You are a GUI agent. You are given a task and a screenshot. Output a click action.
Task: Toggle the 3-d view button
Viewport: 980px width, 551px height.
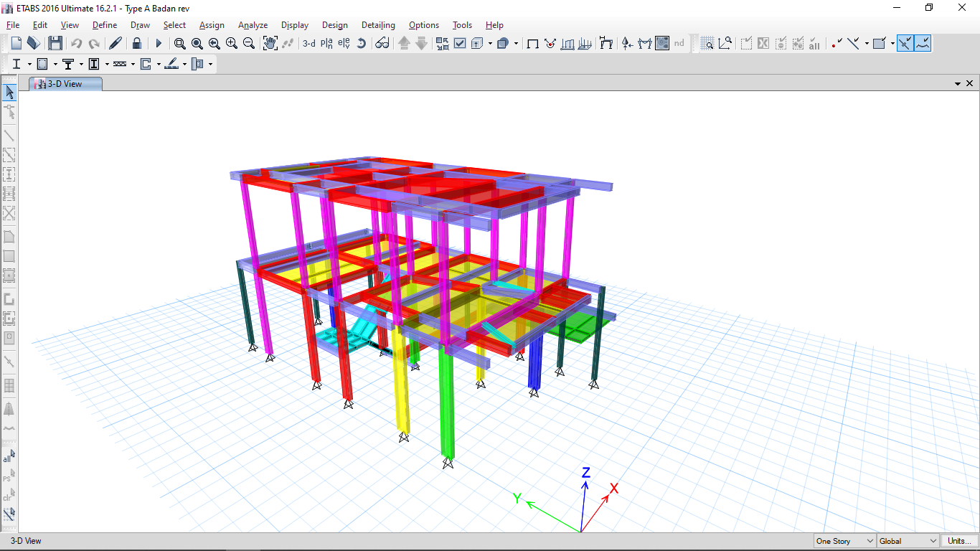click(308, 43)
